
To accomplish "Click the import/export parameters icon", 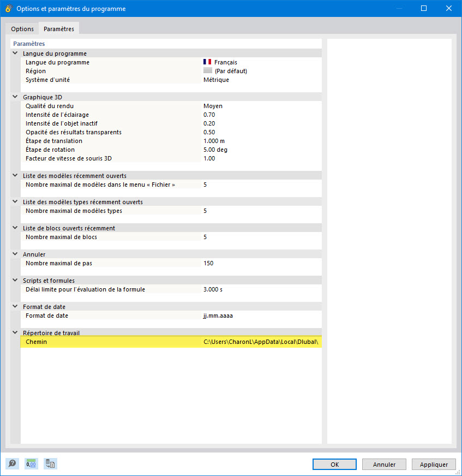I will click(x=50, y=463).
